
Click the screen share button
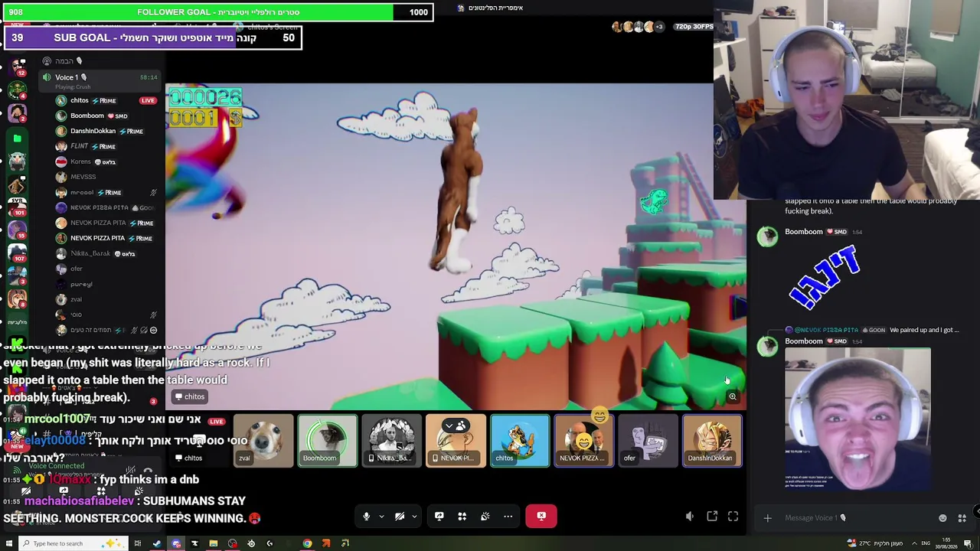tap(439, 517)
